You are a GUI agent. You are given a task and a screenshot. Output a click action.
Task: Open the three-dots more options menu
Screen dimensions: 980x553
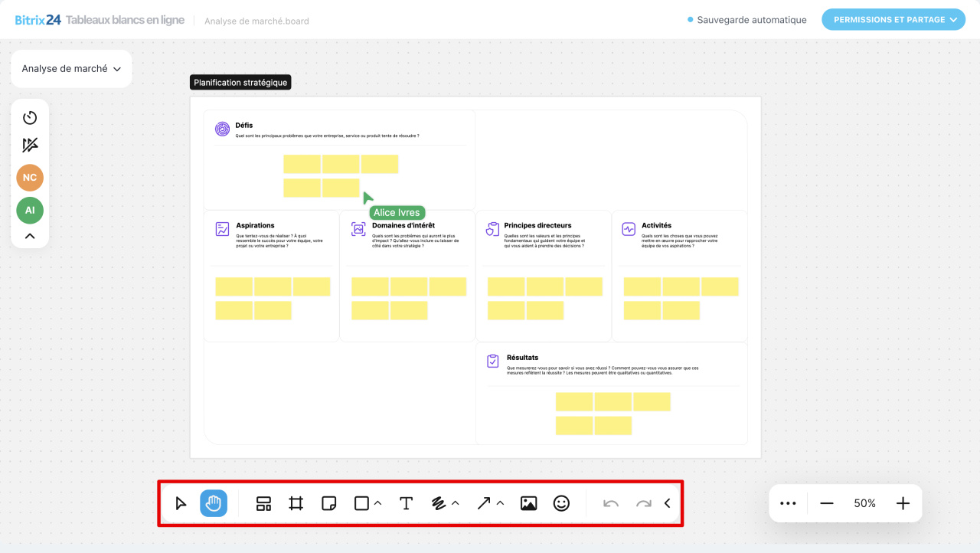coord(788,503)
